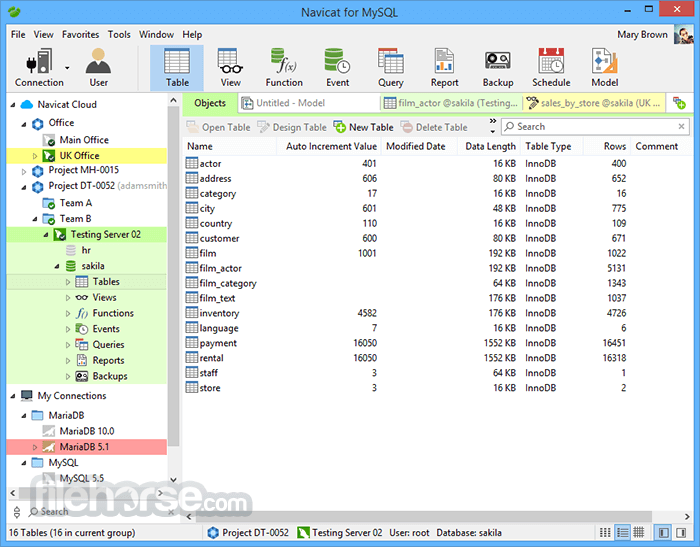Select the Event toolbar icon

click(338, 67)
